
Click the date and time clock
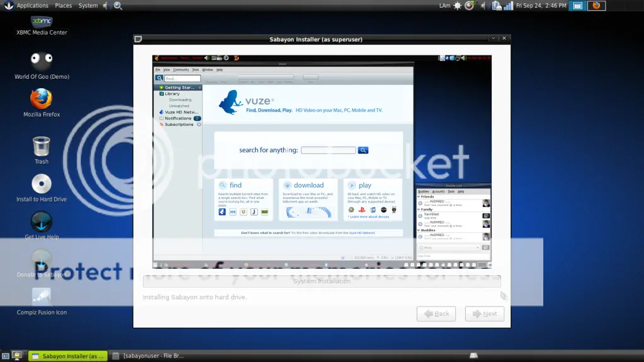pyautogui.click(x=541, y=5)
